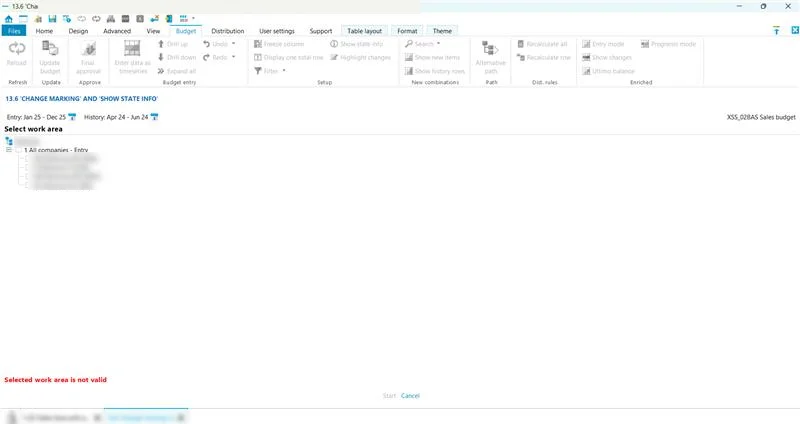Click the blue fullscreen icon at top right
800x424 pixels.
(795, 31)
